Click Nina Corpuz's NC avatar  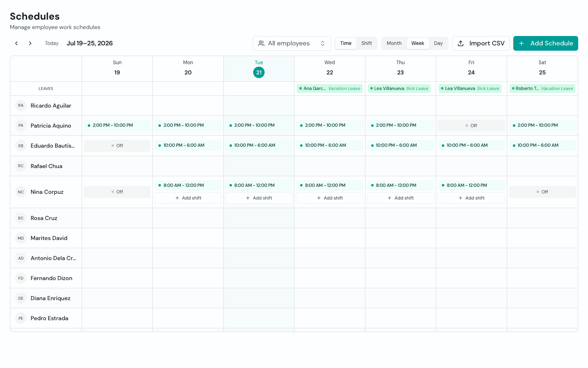[x=21, y=192]
